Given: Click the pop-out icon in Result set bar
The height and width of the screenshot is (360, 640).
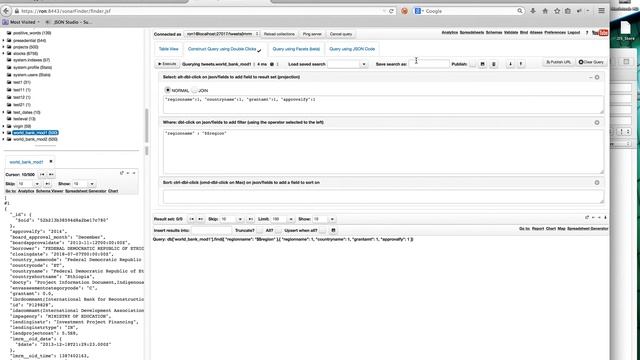Looking at the screenshot, I should click(587, 218).
